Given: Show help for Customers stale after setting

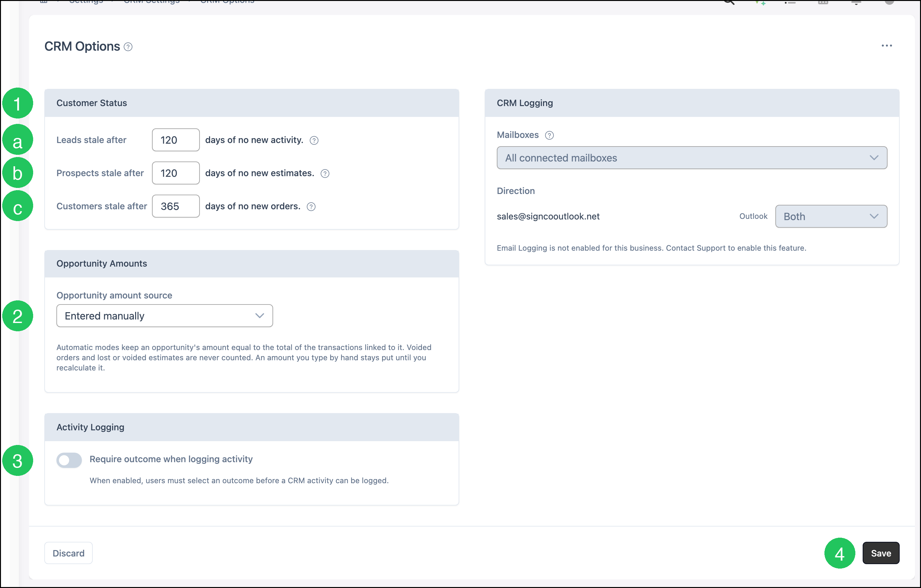Looking at the screenshot, I should pyautogui.click(x=311, y=207).
